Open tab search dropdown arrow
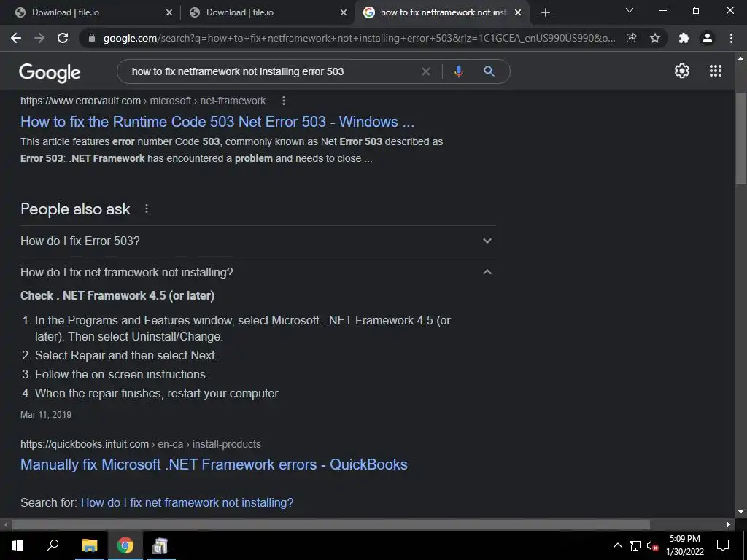 [630, 10]
